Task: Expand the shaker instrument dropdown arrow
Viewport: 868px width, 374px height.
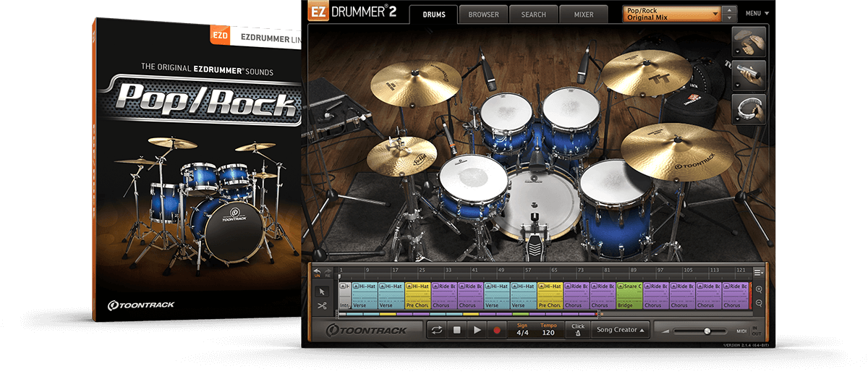Action: coord(736,85)
